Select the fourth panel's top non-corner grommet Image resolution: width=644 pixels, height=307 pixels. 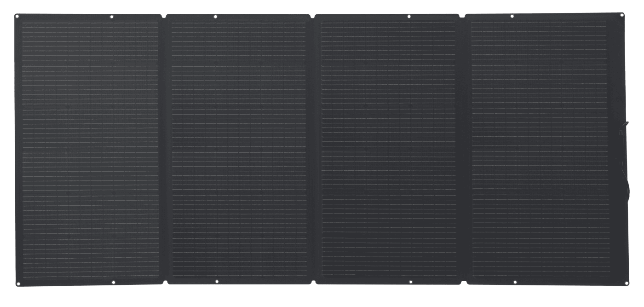point(512,16)
